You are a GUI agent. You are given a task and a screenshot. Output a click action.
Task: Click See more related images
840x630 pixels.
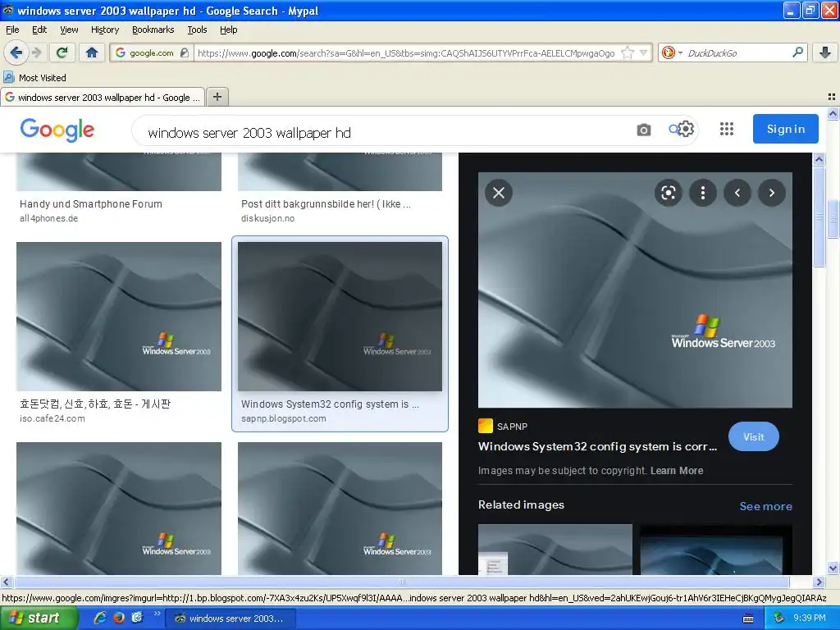click(x=765, y=505)
